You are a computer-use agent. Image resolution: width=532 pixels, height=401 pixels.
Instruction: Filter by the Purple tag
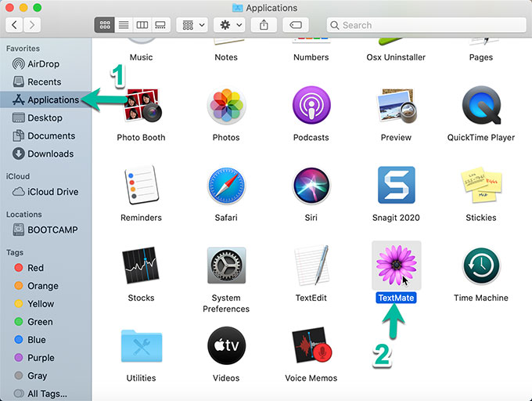point(46,358)
